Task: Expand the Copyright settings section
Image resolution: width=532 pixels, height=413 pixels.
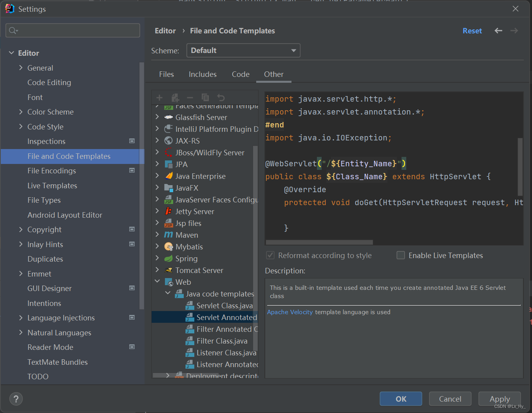Action: tap(20, 229)
